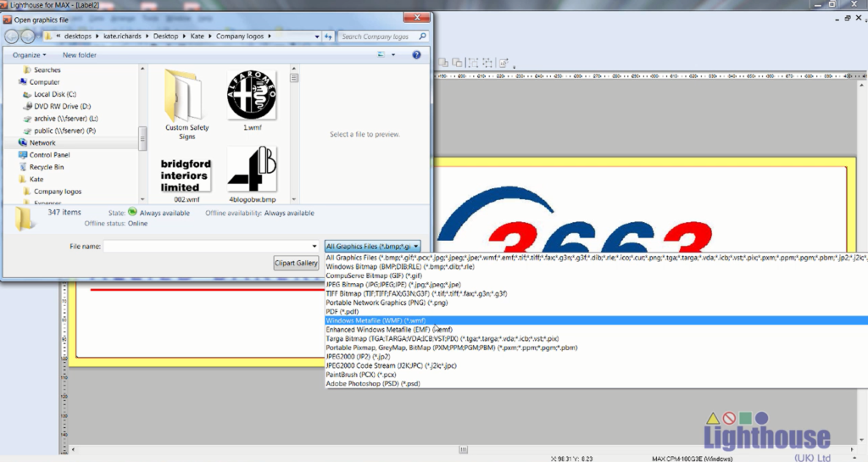Viewport: 868px width, 462px height.
Task: Choose Windows Metafile (WMF) file type
Action: (x=596, y=320)
